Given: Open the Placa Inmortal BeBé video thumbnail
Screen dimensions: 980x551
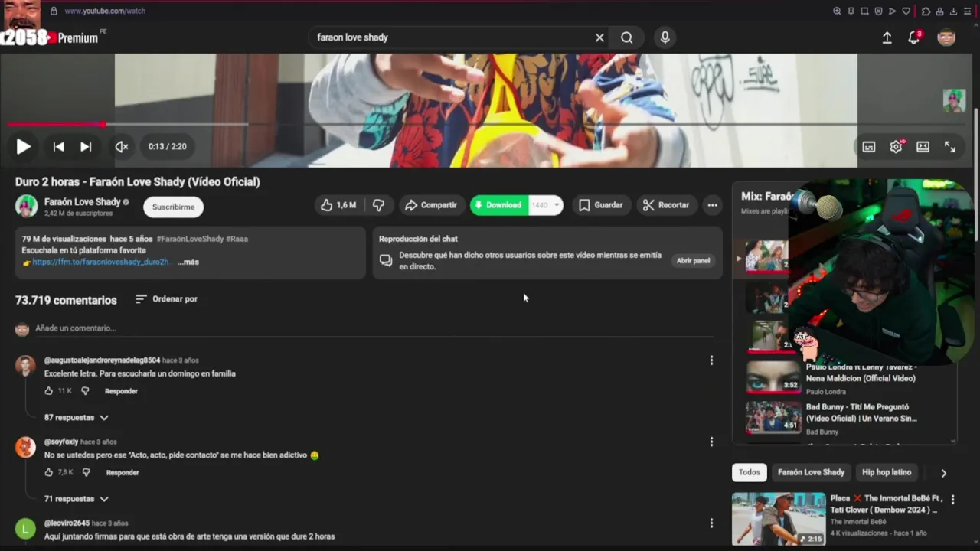Looking at the screenshot, I should point(779,519).
